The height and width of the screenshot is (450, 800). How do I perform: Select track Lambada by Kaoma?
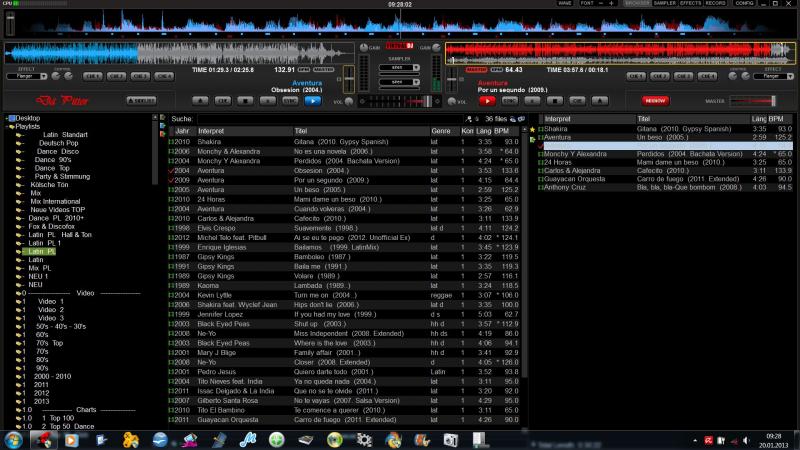(x=344, y=286)
